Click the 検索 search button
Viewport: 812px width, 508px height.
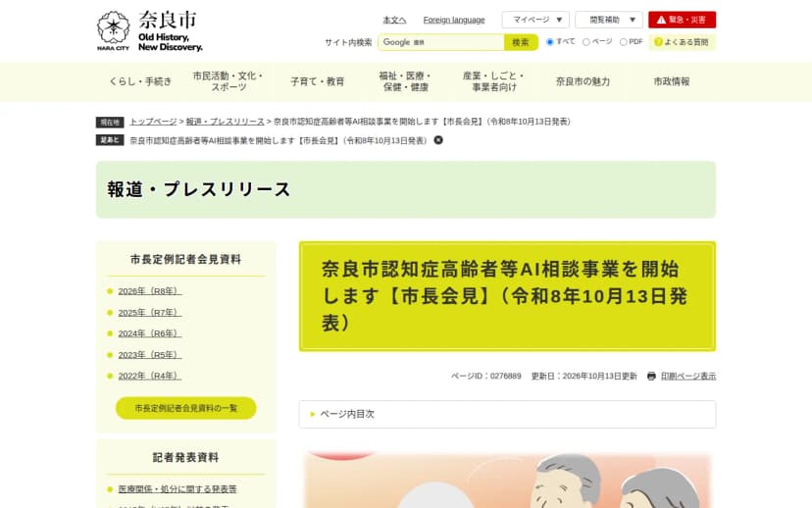tap(521, 42)
